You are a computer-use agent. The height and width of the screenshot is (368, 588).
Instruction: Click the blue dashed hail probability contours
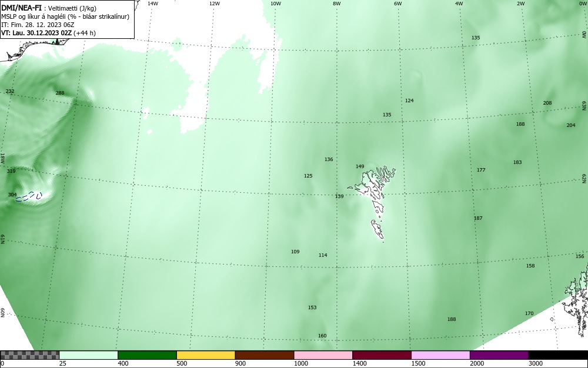29,197
